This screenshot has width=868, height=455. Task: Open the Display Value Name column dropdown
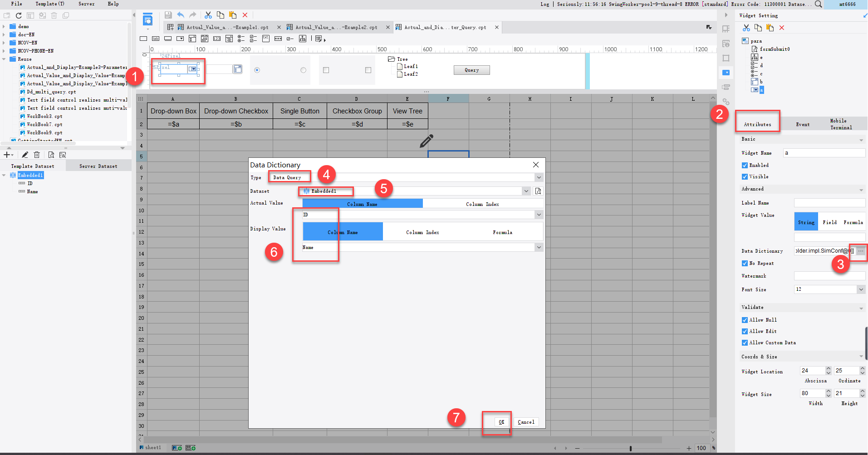(x=539, y=247)
